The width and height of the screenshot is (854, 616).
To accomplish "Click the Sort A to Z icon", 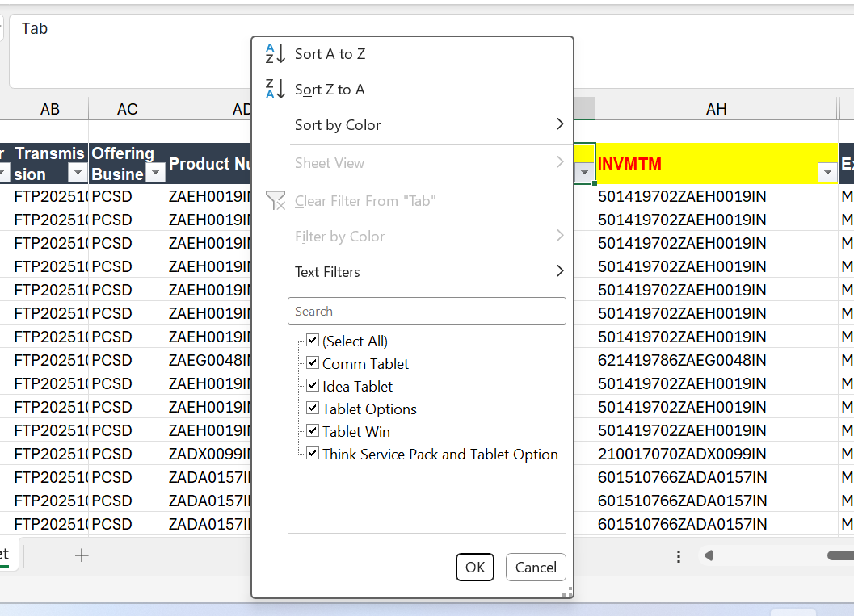I will [x=276, y=54].
